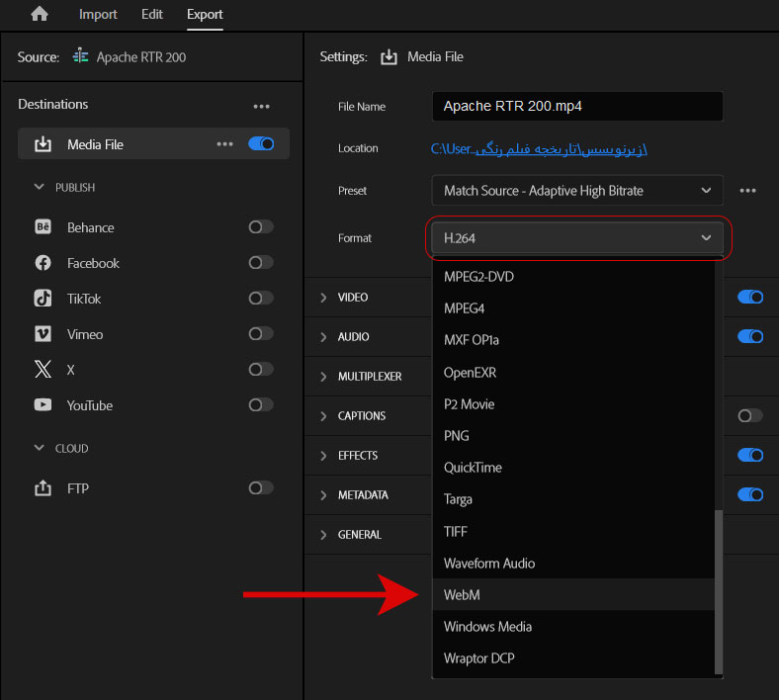Expand the General section

click(x=323, y=535)
